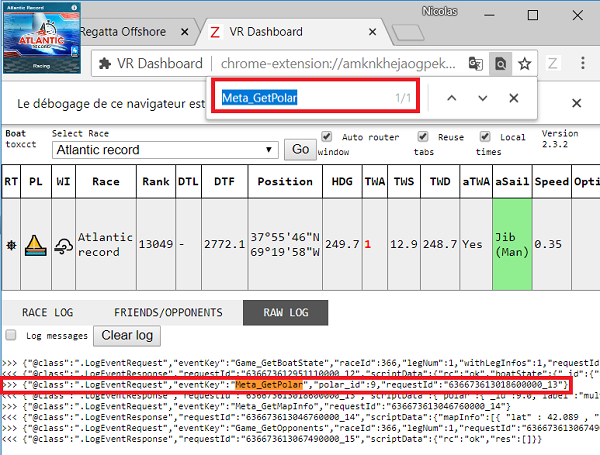Close the find bar
The height and width of the screenshot is (455, 600).
click(x=514, y=98)
